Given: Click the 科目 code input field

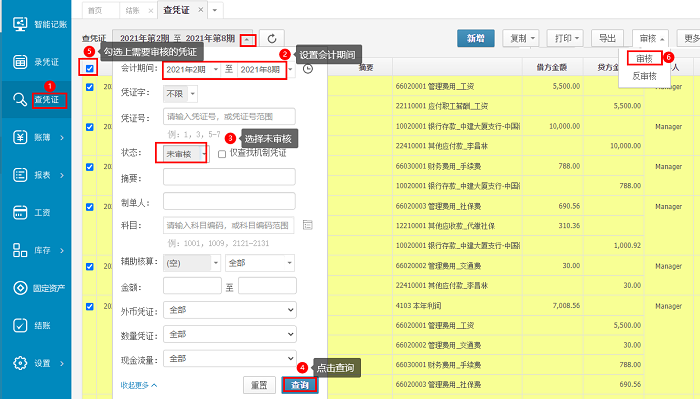Looking at the screenshot, I should [229, 225].
